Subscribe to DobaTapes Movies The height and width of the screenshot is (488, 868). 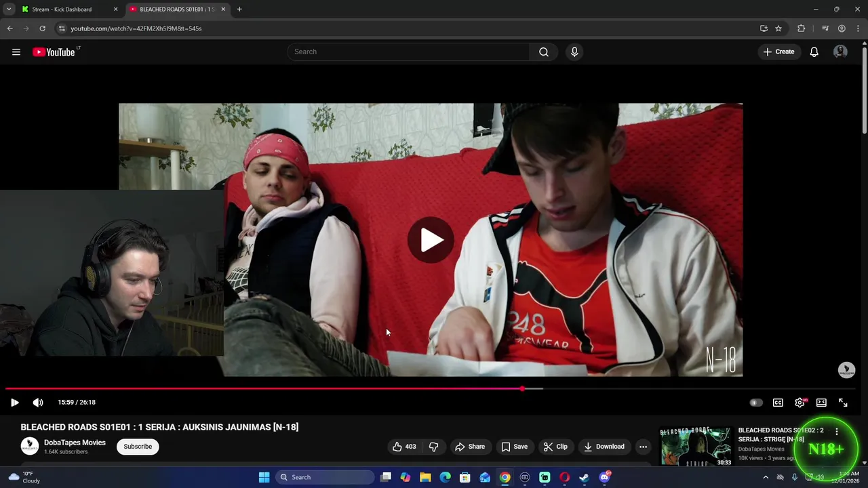[138, 447]
